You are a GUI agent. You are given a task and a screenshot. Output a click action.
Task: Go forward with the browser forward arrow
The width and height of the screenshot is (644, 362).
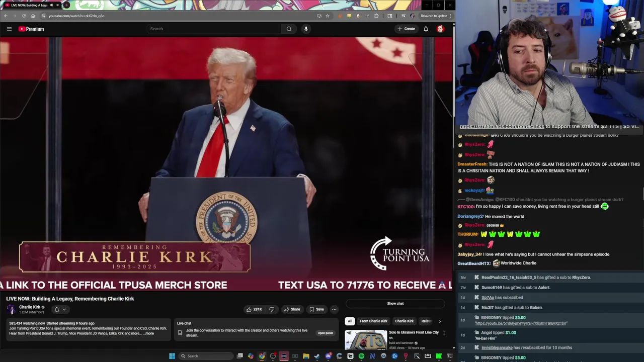click(15, 16)
